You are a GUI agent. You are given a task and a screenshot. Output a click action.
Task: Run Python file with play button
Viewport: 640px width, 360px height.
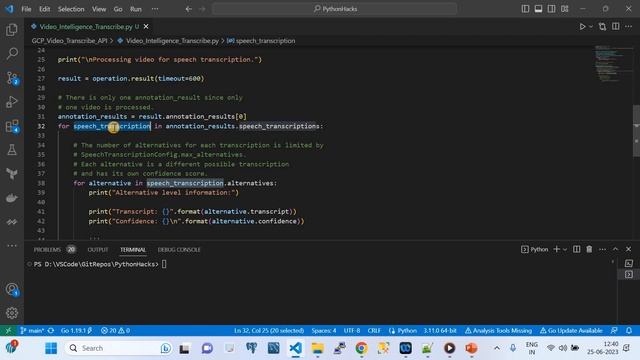pyautogui.click(x=582, y=27)
